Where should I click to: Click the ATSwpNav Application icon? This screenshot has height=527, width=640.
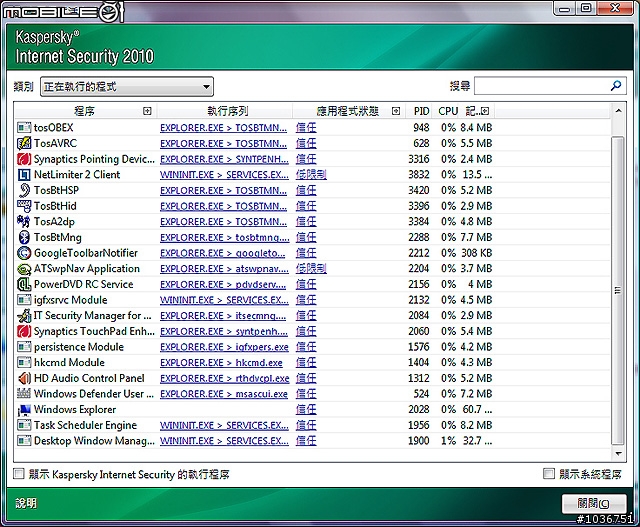24,269
